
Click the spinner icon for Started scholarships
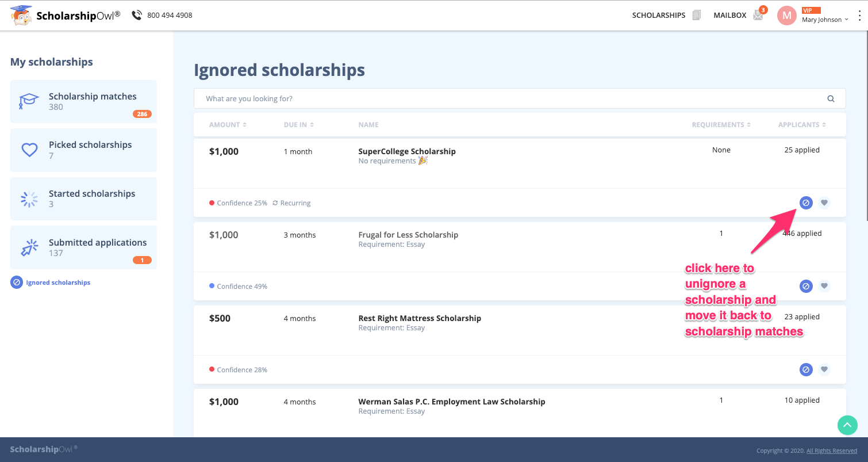tap(29, 199)
